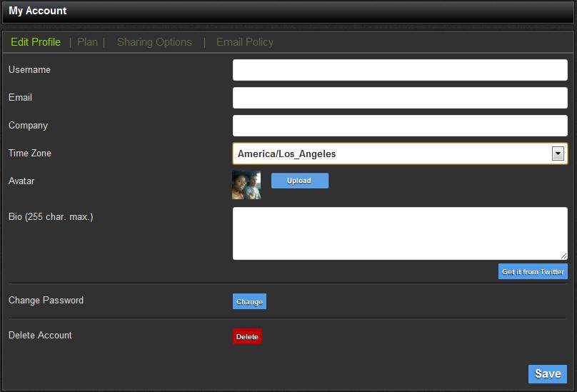Screen dimensions: 577x392
Task: Select the Company text field
Action: (400, 126)
